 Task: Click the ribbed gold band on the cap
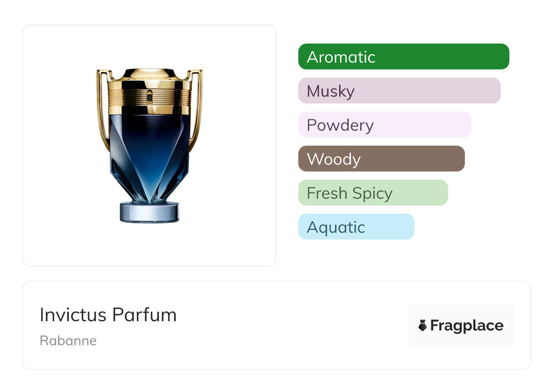pyautogui.click(x=149, y=97)
